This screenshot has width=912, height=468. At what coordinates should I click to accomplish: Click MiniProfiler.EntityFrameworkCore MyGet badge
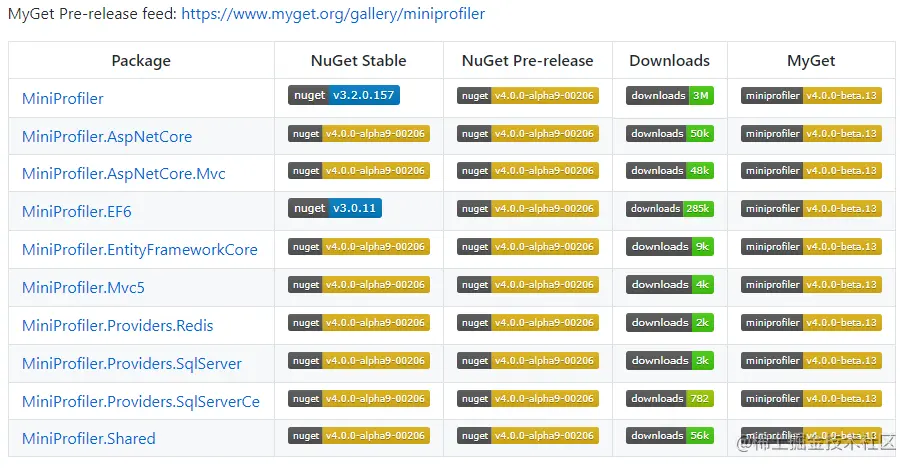pyautogui.click(x=811, y=246)
